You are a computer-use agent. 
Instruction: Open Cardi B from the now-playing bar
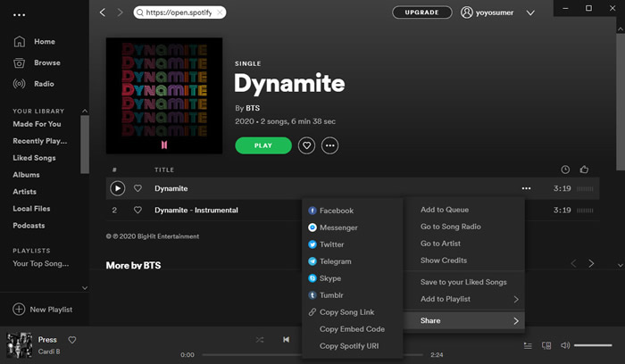click(x=49, y=352)
